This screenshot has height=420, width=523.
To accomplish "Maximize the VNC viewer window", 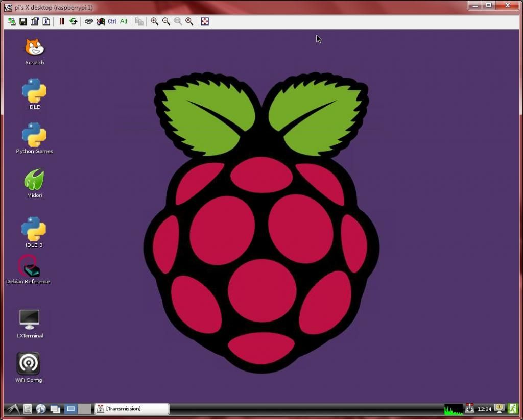I will tap(489, 5).
